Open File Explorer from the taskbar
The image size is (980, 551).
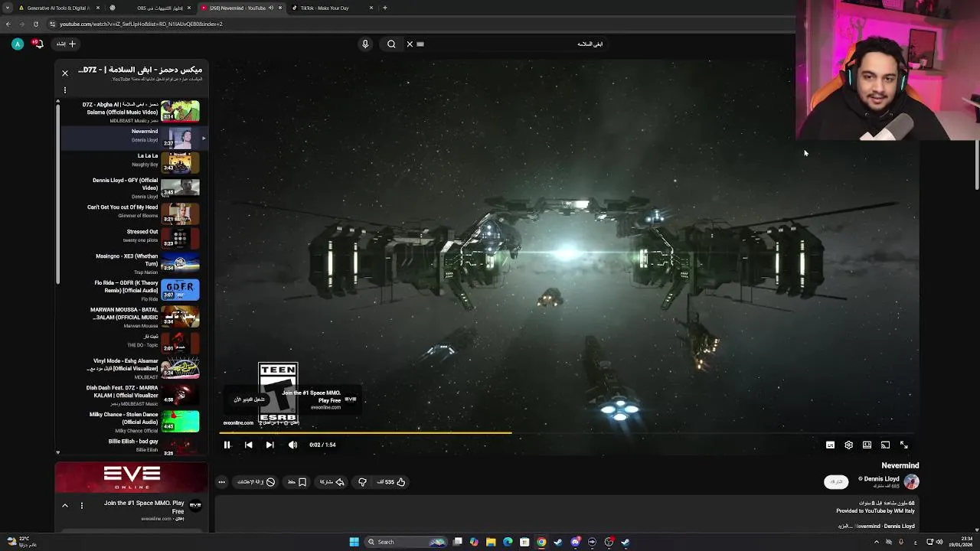pos(491,542)
